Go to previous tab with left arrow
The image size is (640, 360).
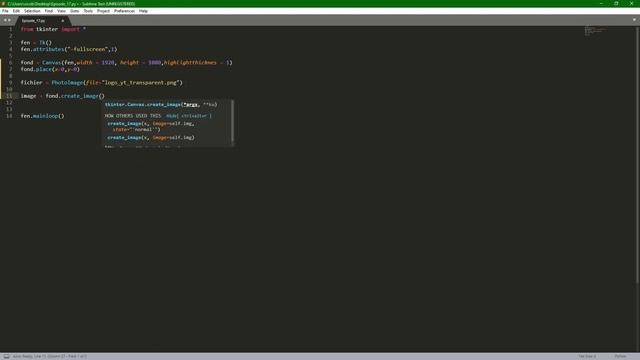[x=5, y=20]
